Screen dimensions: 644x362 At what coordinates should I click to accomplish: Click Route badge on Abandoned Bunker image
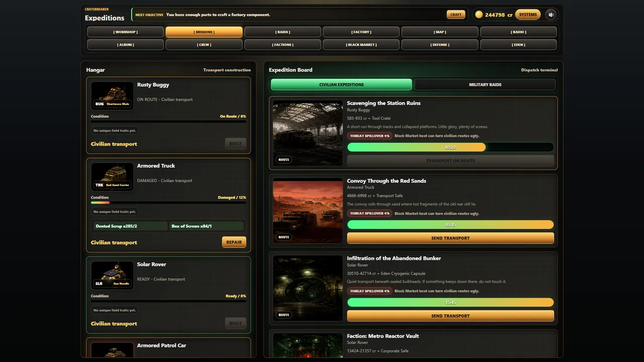284,315
